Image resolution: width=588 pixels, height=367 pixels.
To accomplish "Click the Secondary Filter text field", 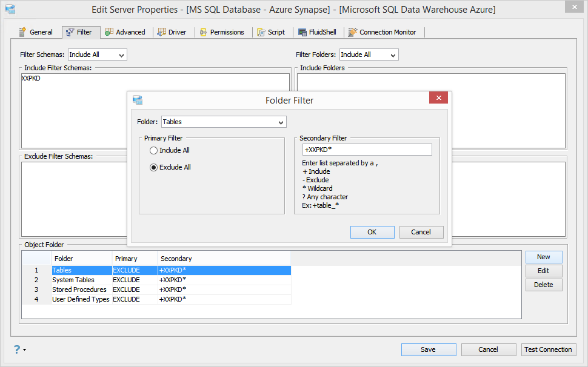I will (x=367, y=150).
